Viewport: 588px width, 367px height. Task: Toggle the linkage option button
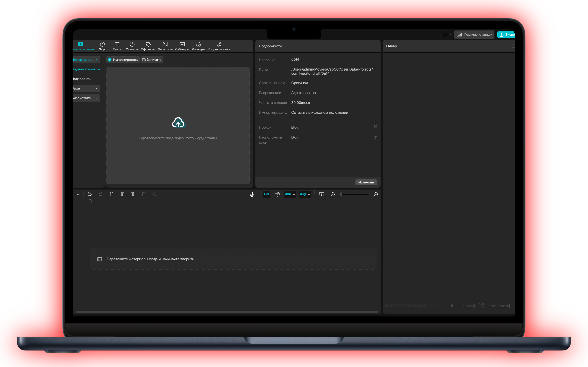[288, 194]
